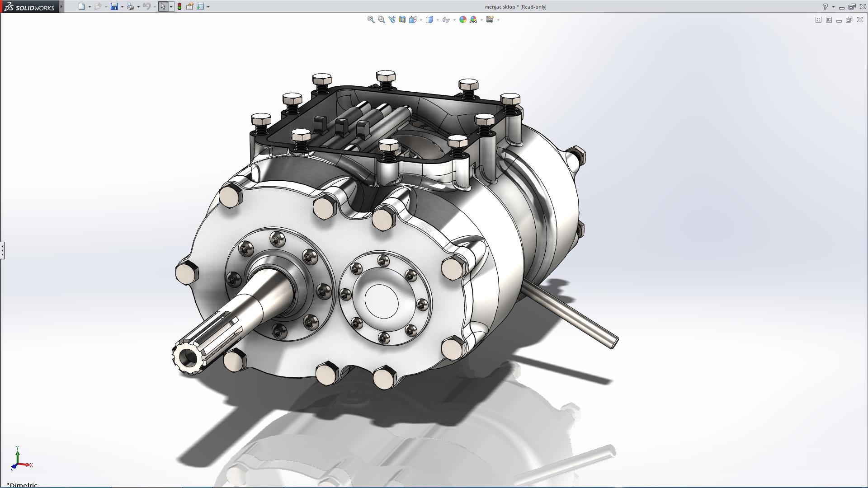Click the View Settings monitor icon
Image resolution: width=868 pixels, height=488 pixels.
click(x=490, y=19)
